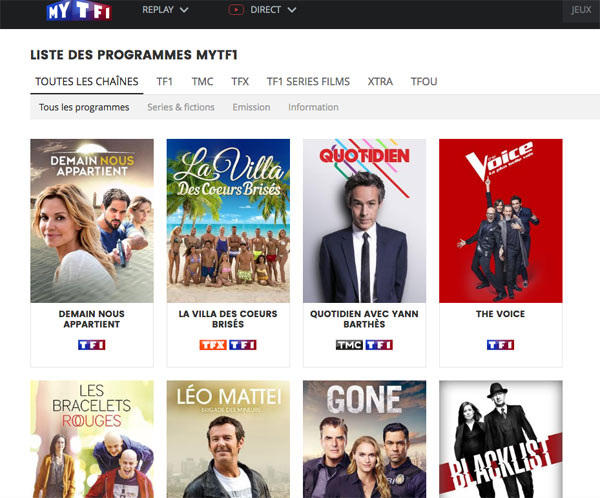The height and width of the screenshot is (498, 600).
Task: Click TF1 logo under The Voice
Action: point(500,345)
